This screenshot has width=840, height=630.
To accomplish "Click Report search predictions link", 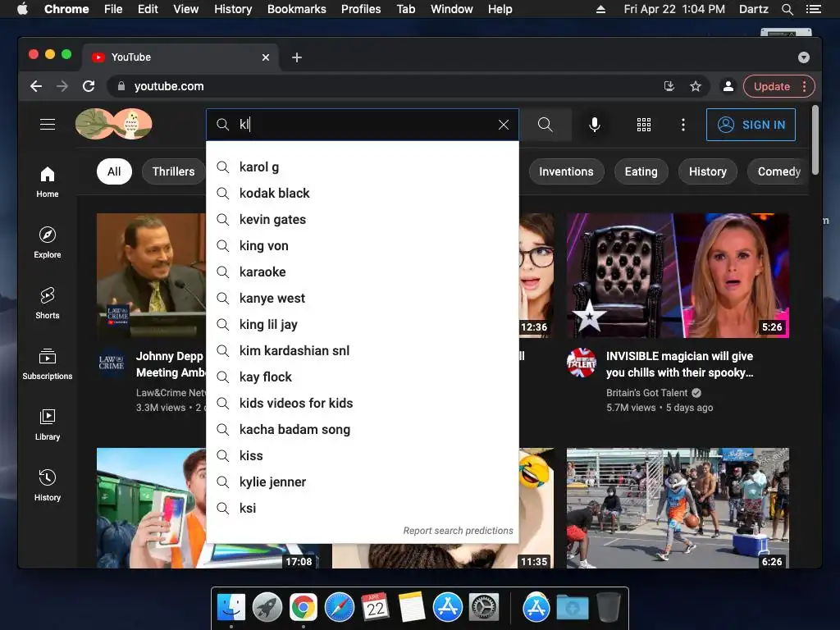I will (x=458, y=531).
